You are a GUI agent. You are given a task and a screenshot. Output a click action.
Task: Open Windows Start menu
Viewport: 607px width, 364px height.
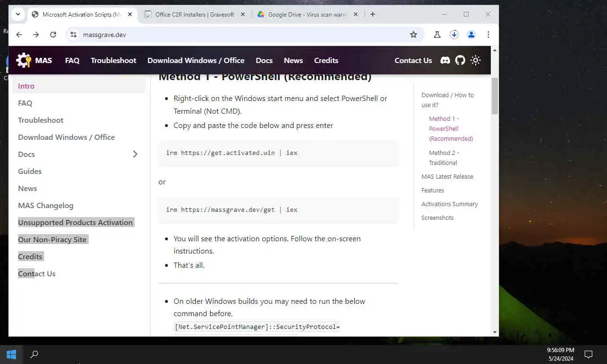pos(11,354)
